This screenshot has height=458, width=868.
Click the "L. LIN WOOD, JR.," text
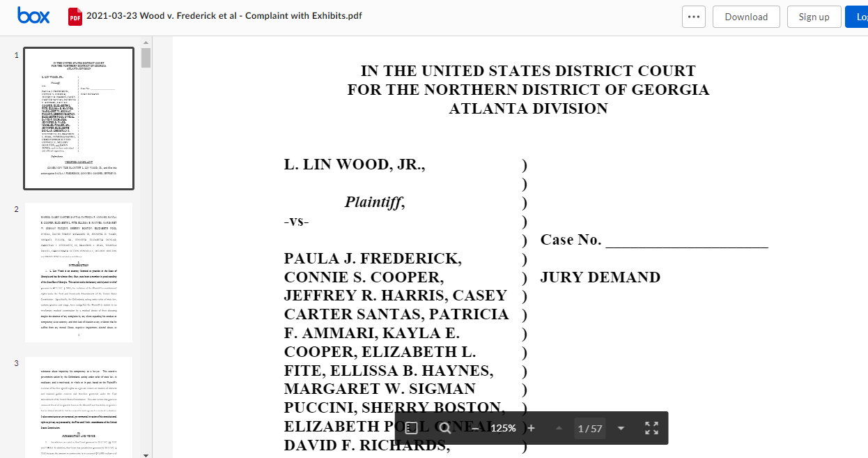355,165
